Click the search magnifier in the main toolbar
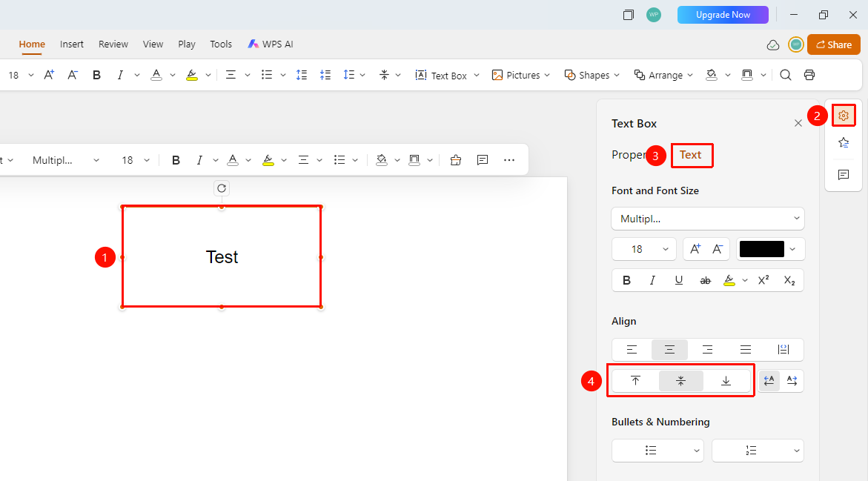The image size is (868, 481). point(786,76)
